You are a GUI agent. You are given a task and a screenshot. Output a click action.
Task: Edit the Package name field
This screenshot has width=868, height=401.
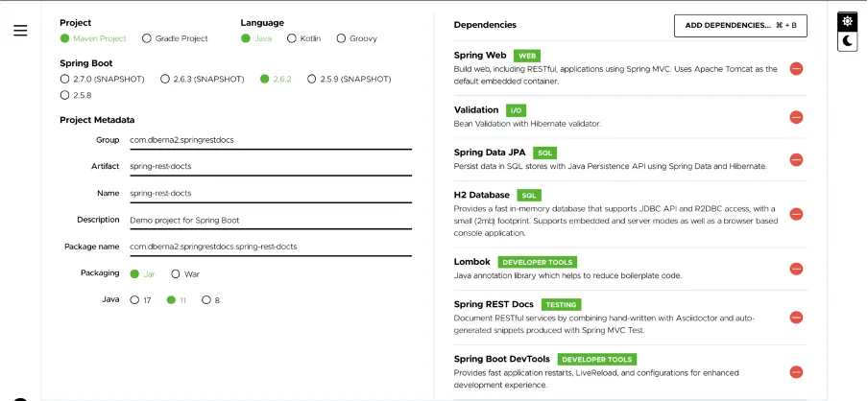coord(271,247)
